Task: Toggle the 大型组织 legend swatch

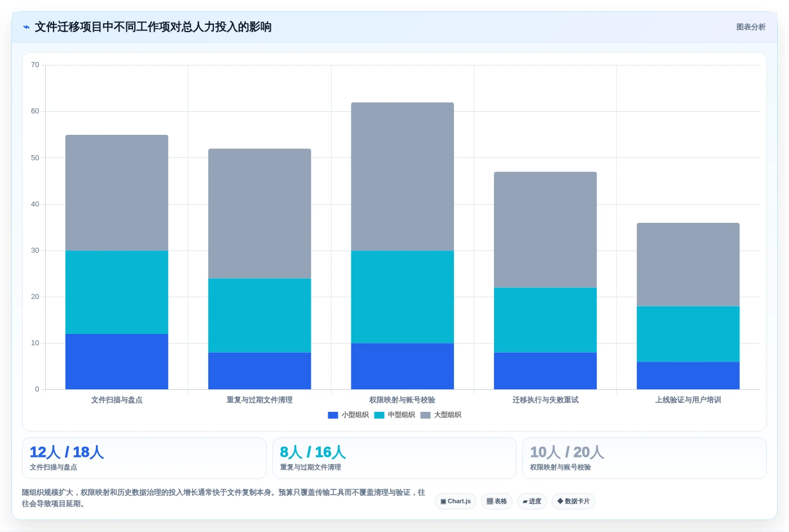Action: click(425, 415)
